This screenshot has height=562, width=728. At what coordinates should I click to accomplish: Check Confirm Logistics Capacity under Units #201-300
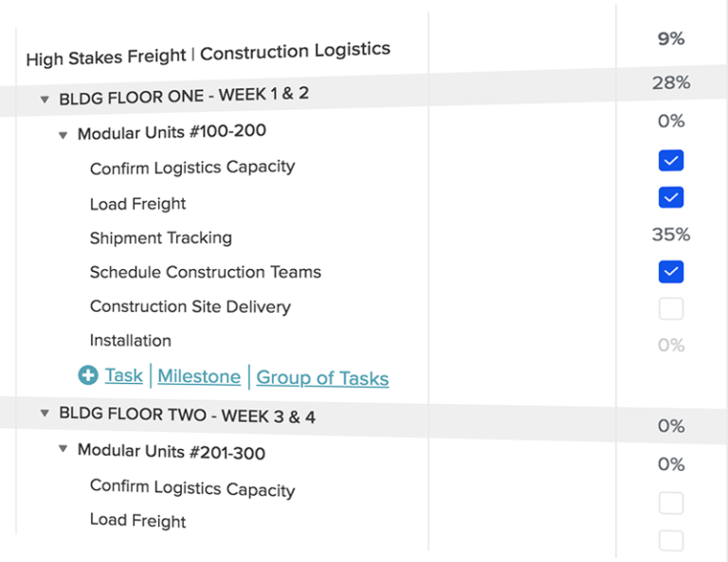671,503
